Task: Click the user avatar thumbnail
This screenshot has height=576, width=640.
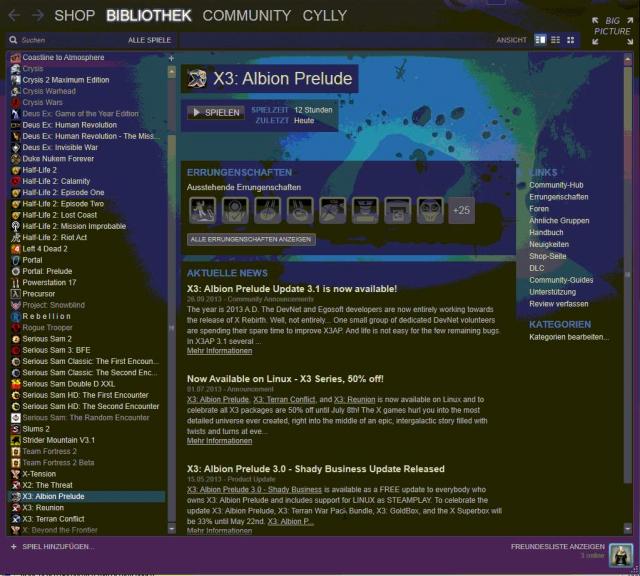Action: point(620,555)
